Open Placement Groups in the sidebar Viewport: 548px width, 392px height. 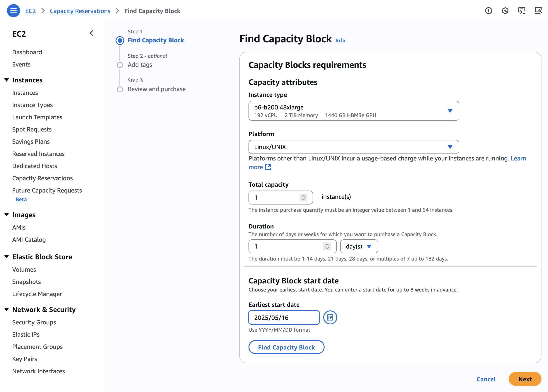click(x=37, y=347)
